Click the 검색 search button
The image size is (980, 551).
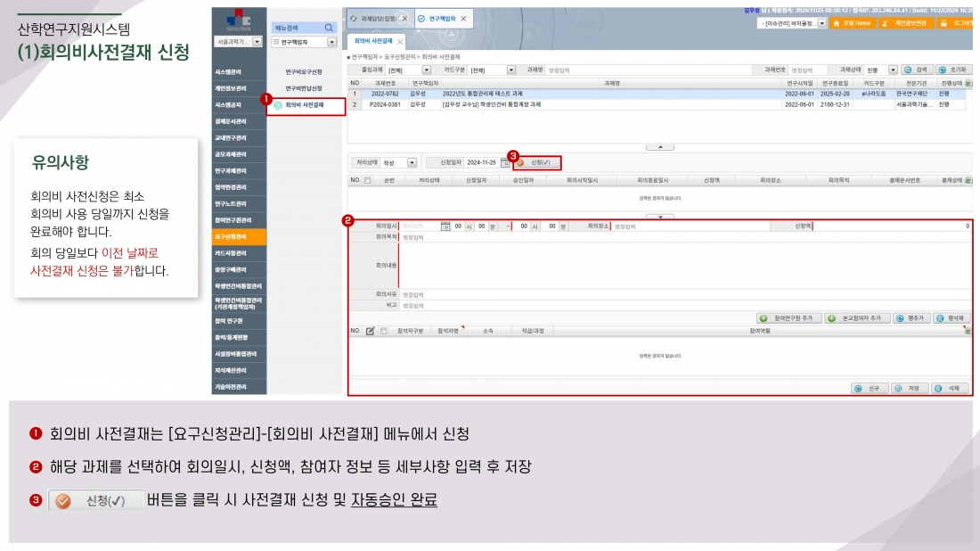[917, 70]
